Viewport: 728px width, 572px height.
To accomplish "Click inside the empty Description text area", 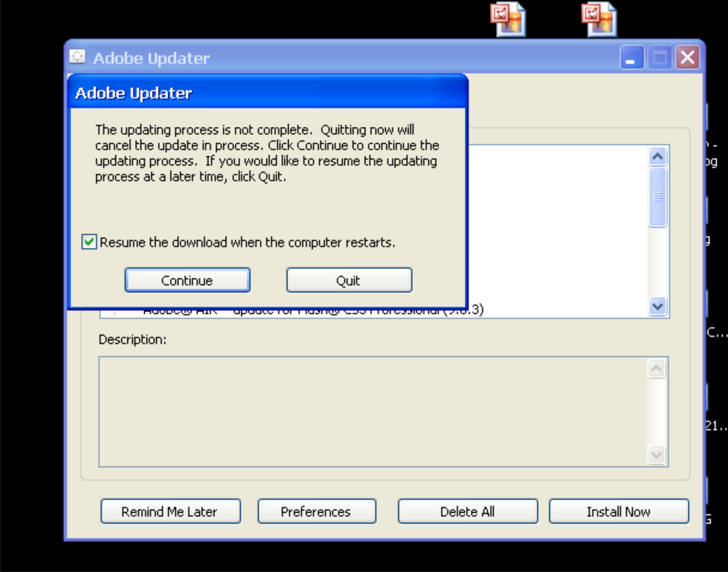I will coord(369,412).
